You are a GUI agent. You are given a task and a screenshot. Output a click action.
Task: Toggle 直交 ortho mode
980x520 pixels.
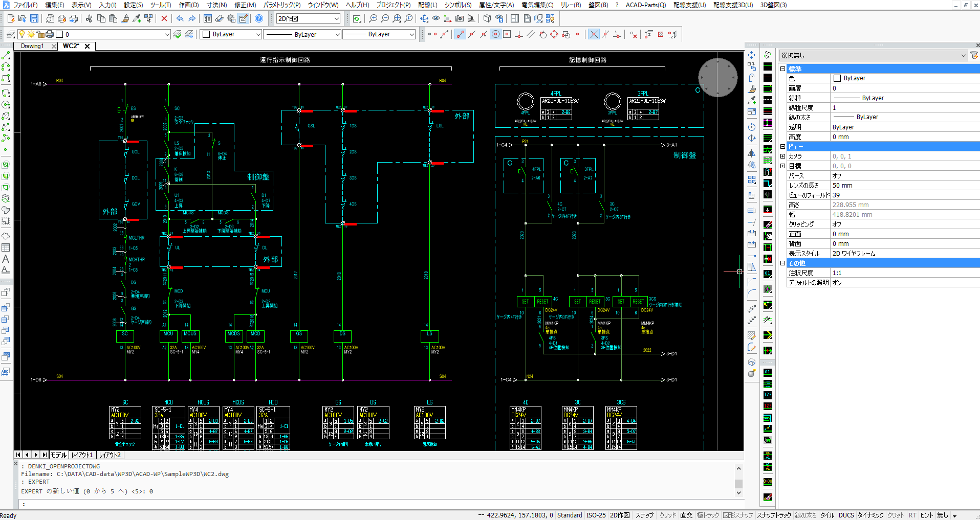(x=686, y=515)
